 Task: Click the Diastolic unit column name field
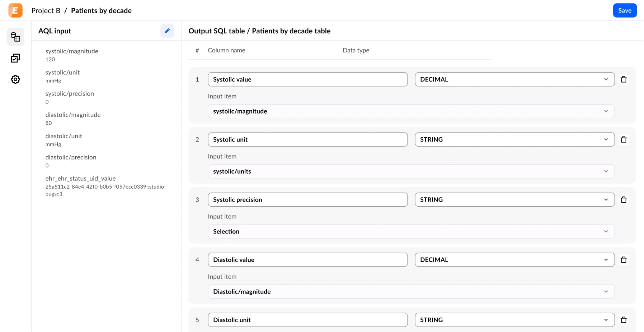coord(307,320)
